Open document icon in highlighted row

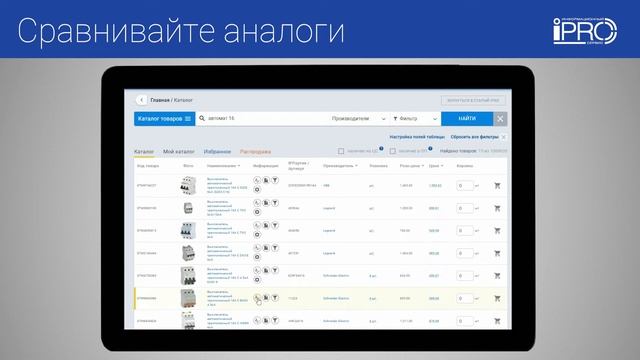(x=266, y=298)
